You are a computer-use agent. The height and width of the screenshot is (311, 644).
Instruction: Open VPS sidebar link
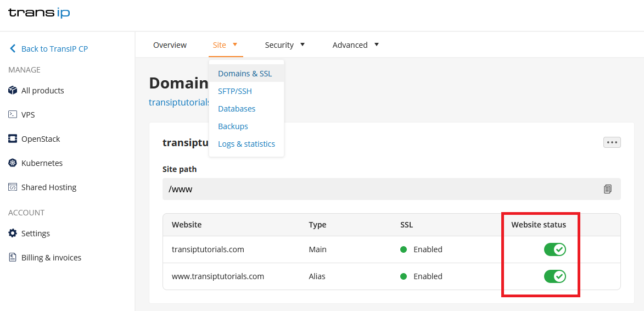pyautogui.click(x=28, y=115)
